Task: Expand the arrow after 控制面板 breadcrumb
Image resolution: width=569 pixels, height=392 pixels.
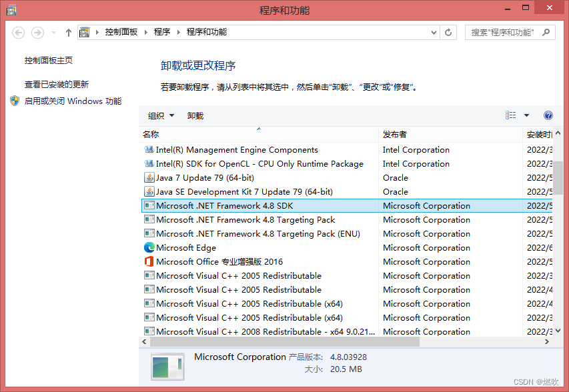Action: pos(145,32)
